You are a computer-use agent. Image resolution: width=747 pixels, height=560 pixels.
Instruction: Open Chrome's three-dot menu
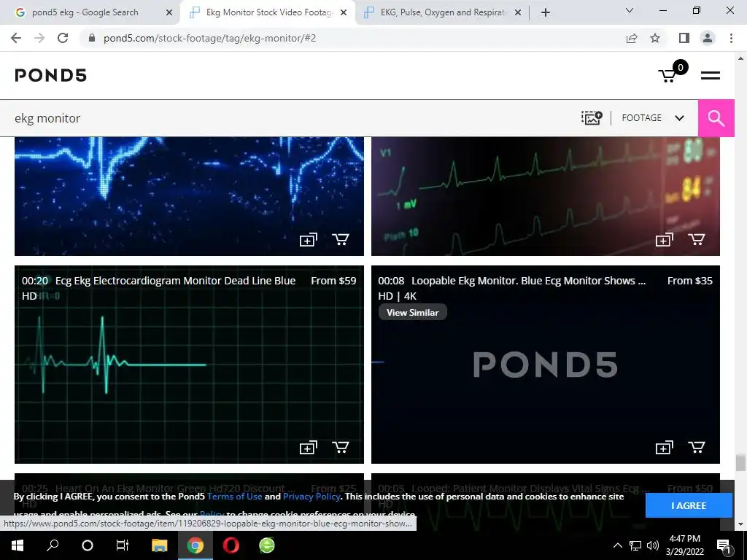coord(731,38)
